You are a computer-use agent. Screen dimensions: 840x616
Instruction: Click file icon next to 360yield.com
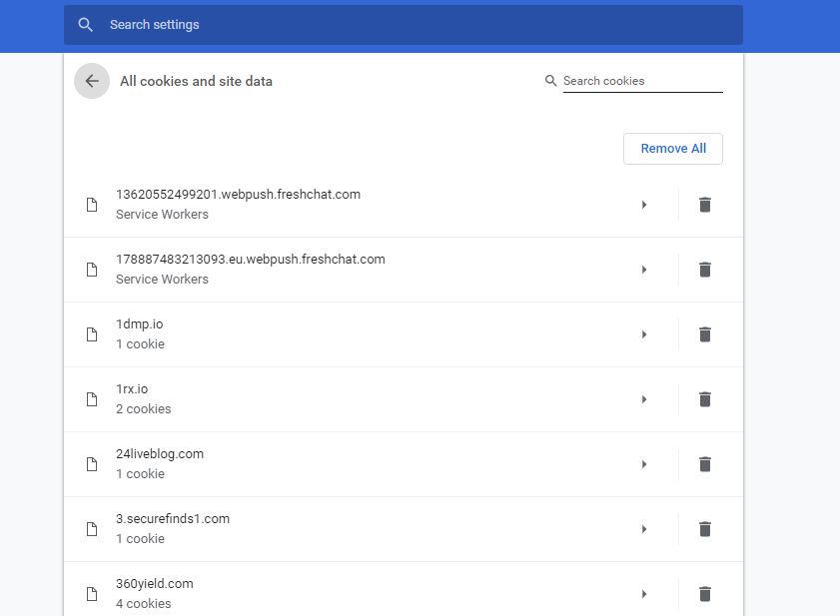pyautogui.click(x=92, y=593)
